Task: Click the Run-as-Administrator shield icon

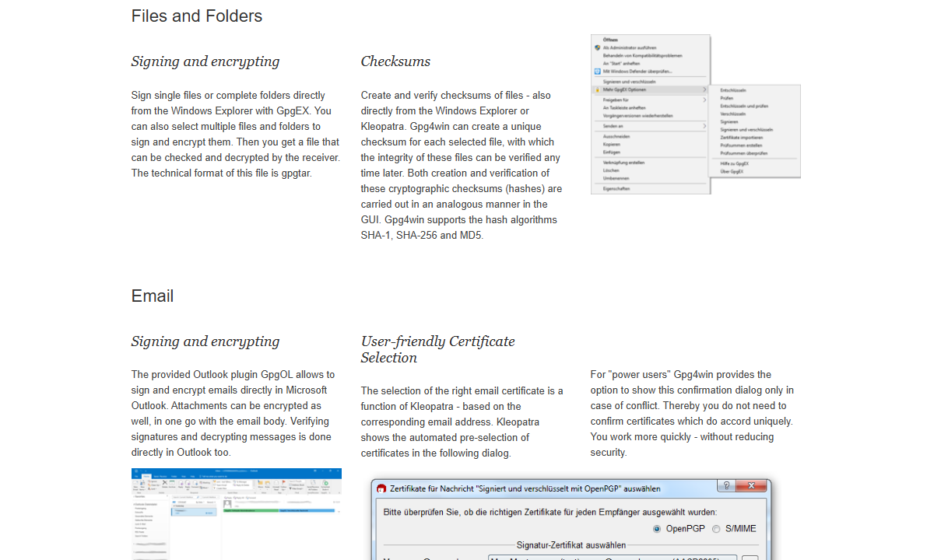Action: point(597,47)
